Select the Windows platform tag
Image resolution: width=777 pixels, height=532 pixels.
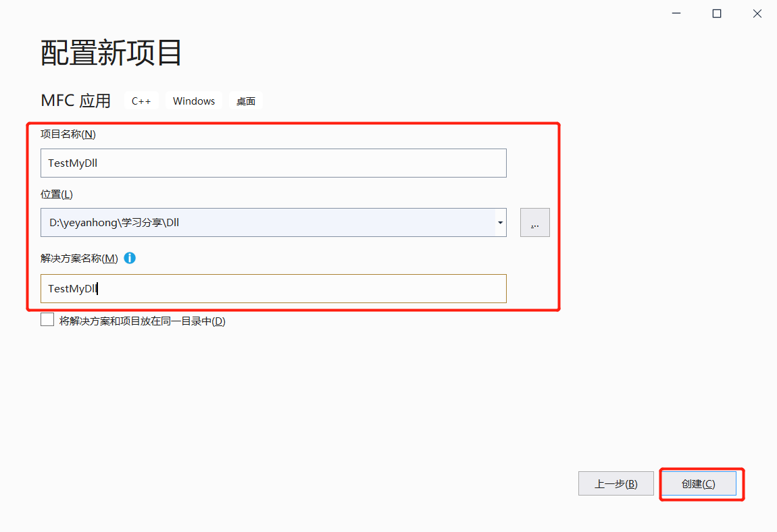193,100
